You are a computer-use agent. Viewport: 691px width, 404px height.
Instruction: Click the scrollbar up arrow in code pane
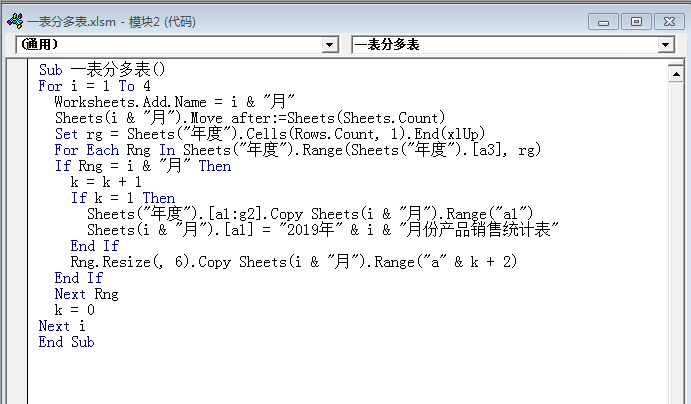click(676, 74)
